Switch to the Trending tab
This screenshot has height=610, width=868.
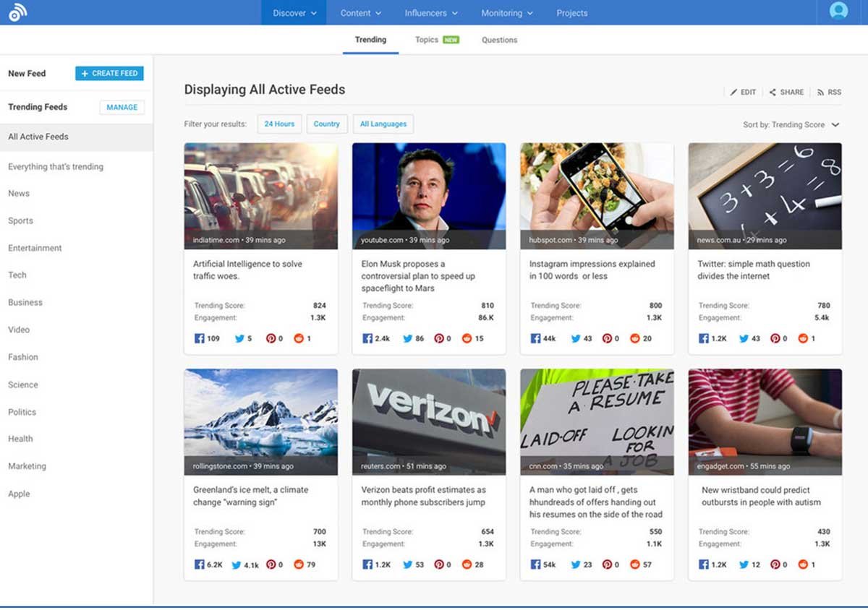[x=370, y=40]
